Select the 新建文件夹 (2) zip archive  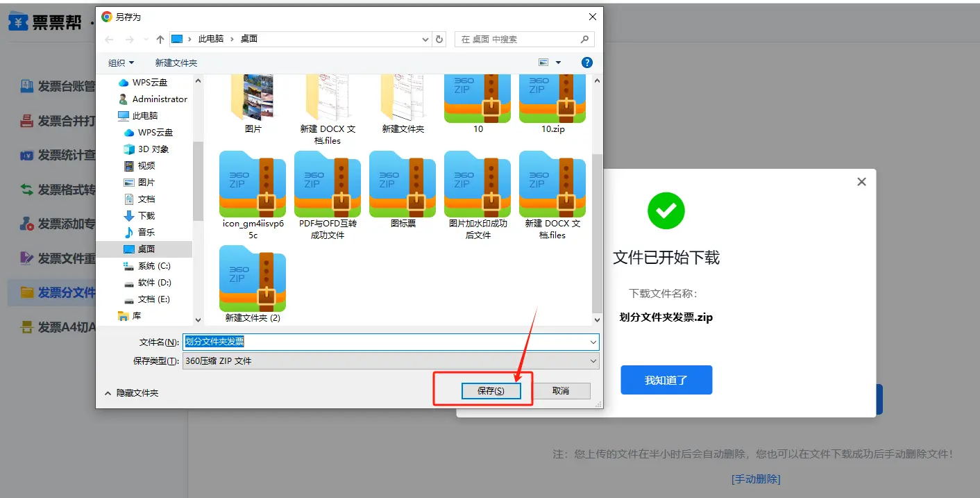tap(253, 279)
